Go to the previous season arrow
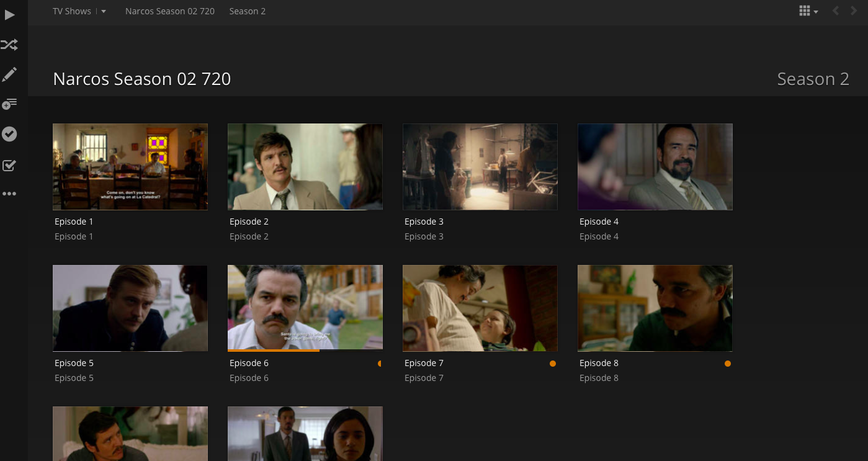The width and height of the screenshot is (868, 461). click(836, 11)
